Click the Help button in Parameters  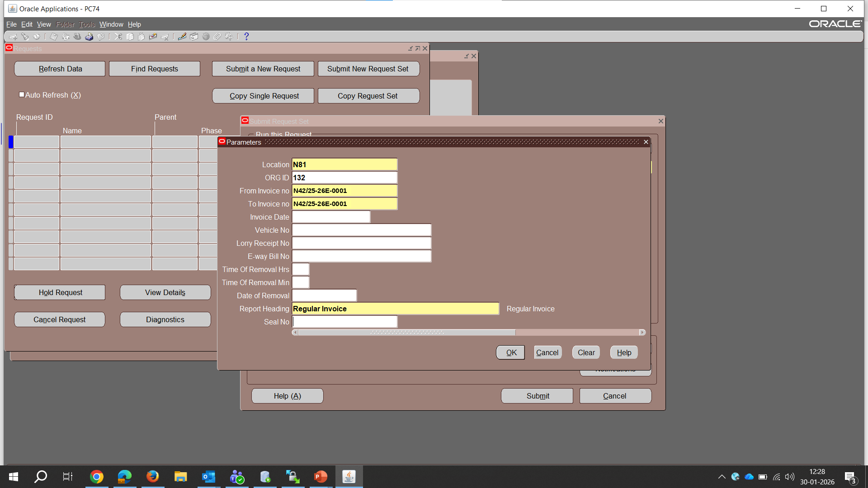[x=624, y=352]
